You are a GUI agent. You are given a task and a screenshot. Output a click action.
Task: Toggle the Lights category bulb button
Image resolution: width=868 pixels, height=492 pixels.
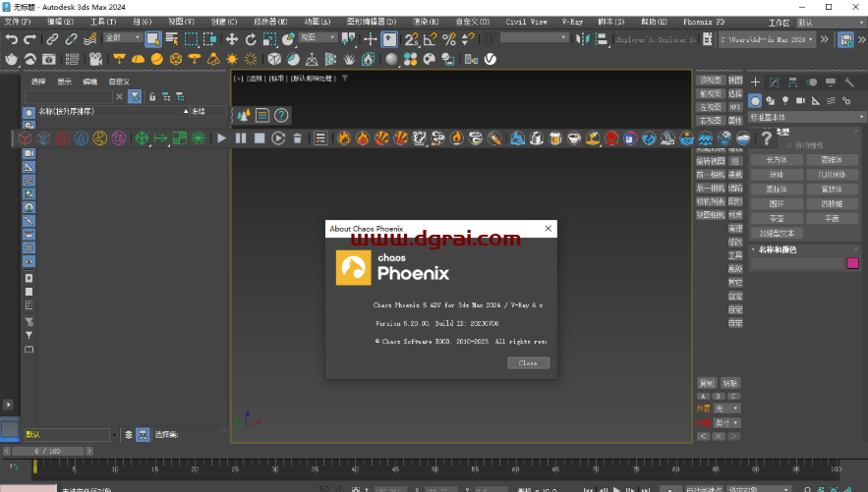[785, 100]
